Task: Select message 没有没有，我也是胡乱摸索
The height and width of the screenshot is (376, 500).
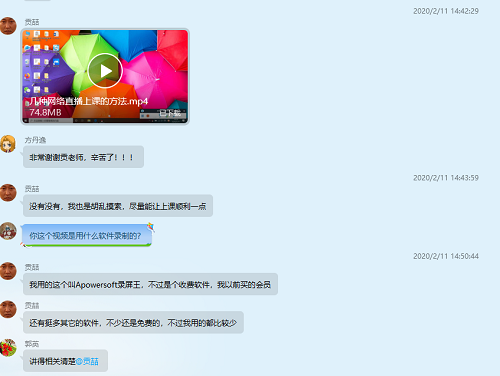Action: pyautogui.click(x=118, y=206)
